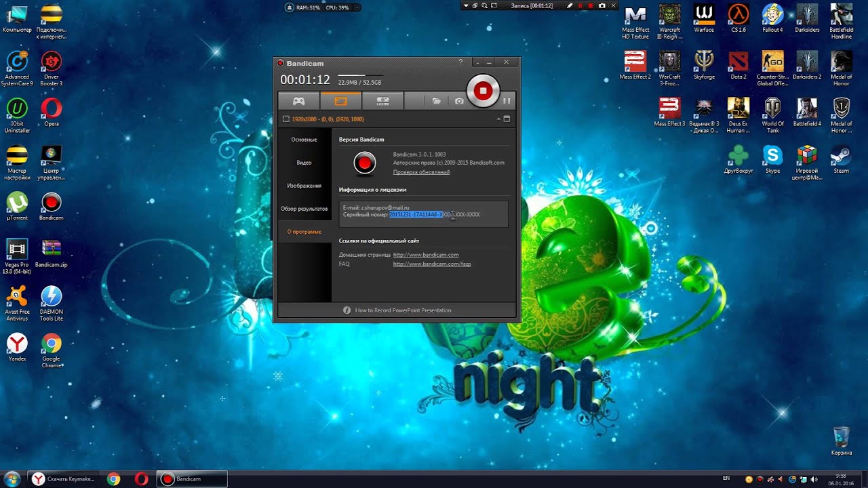Open Bandicam help question mark

(x=461, y=62)
